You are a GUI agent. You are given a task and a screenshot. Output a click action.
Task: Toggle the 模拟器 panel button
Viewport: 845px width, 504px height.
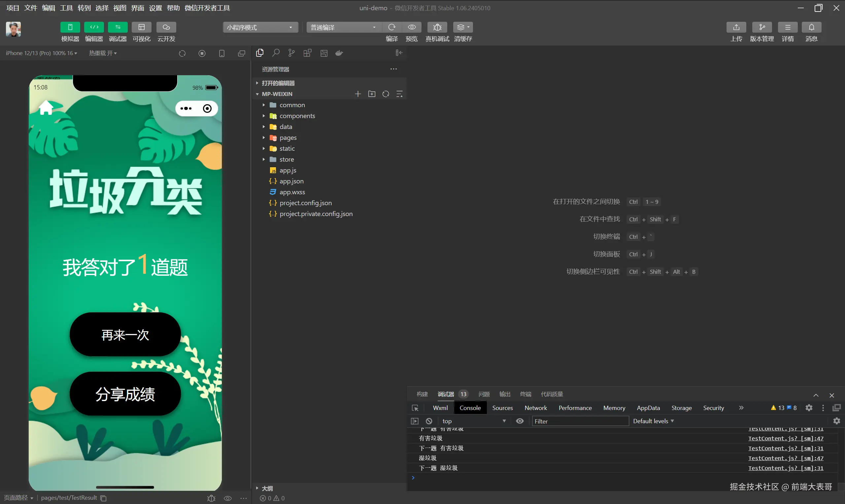click(70, 27)
